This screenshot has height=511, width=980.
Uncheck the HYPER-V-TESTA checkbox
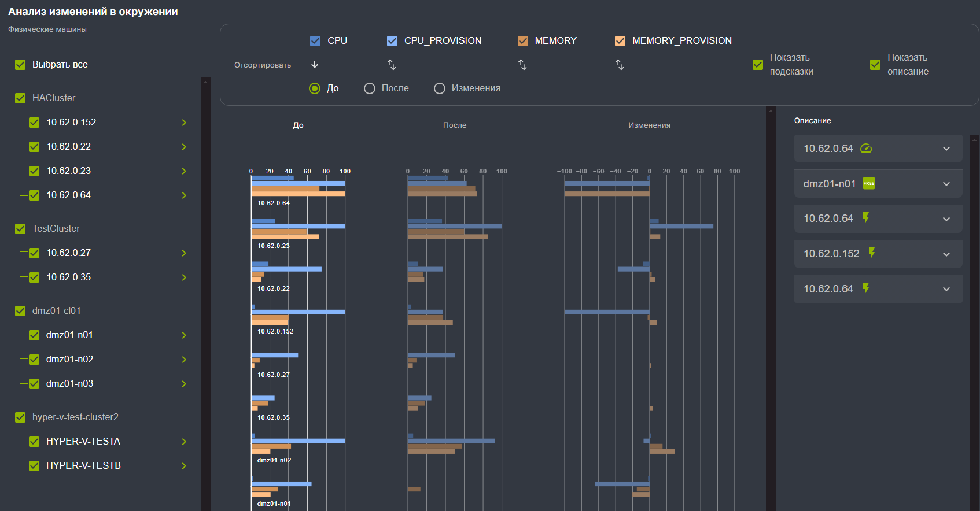[34, 442]
